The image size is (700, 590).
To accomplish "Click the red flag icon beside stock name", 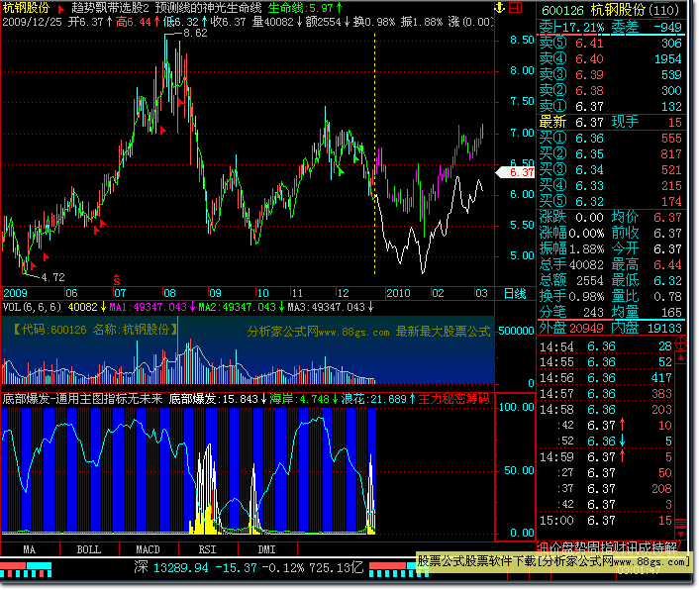I will 60,8.
